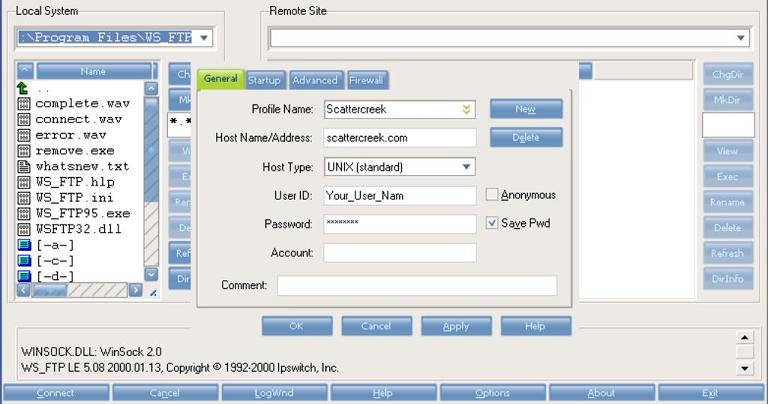Select the WS_FTP95.exe file icon
Image resolution: width=768 pixels, height=404 pixels.
(24, 213)
